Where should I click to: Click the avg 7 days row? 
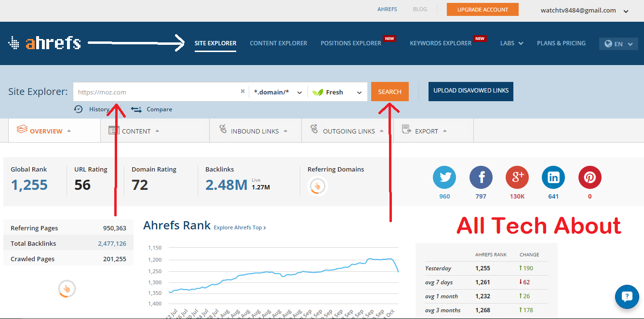click(x=486, y=282)
